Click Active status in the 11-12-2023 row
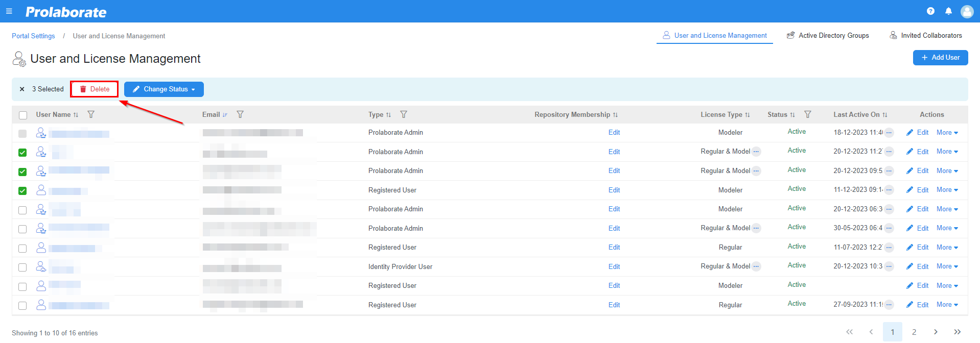 (x=797, y=189)
